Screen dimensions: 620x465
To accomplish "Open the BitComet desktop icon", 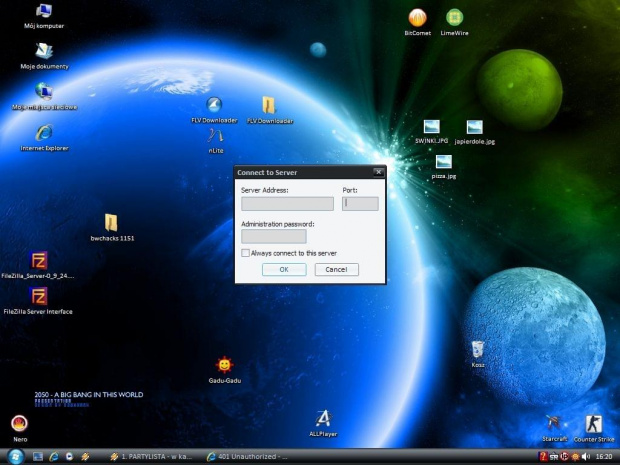I will (417, 18).
